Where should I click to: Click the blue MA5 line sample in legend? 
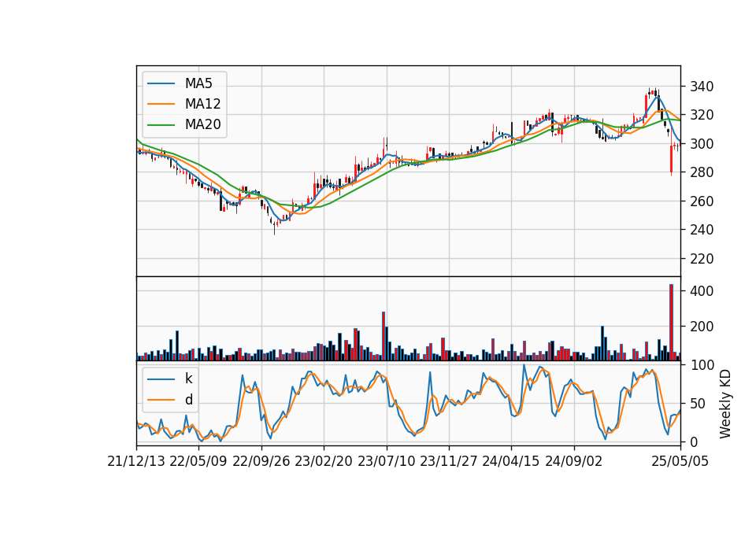[161, 84]
